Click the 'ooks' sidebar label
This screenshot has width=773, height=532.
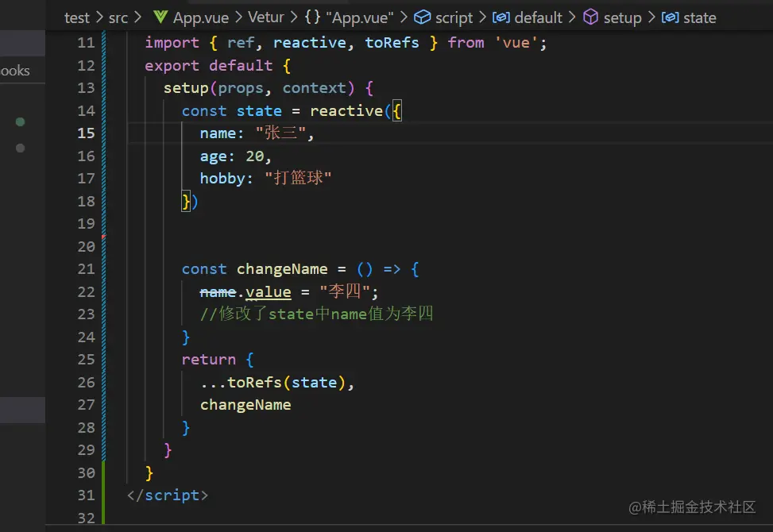pyautogui.click(x=15, y=71)
